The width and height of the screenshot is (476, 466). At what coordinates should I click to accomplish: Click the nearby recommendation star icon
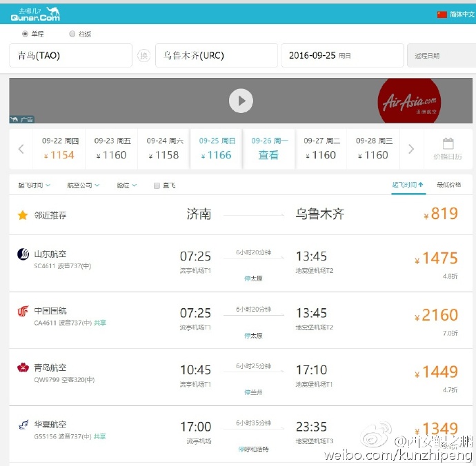[23, 215]
